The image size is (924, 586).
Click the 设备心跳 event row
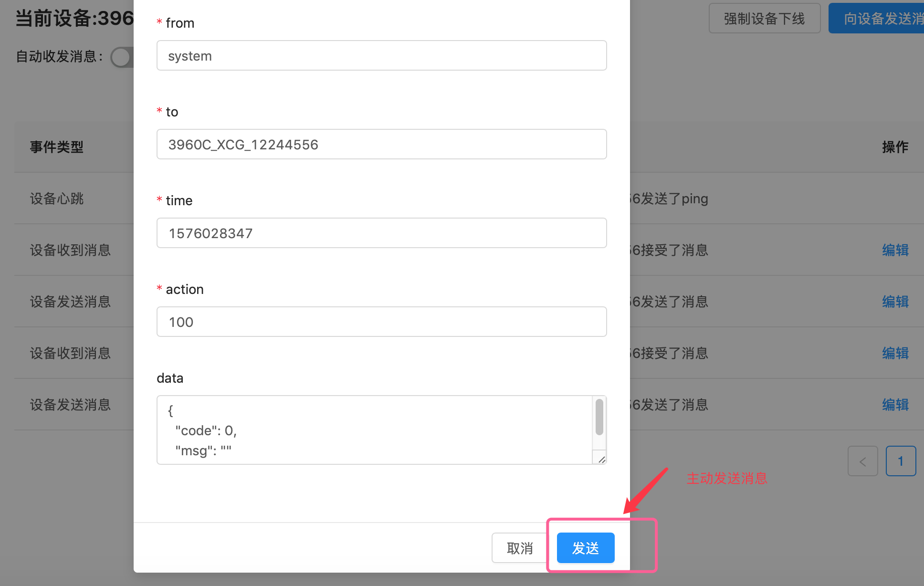click(57, 199)
